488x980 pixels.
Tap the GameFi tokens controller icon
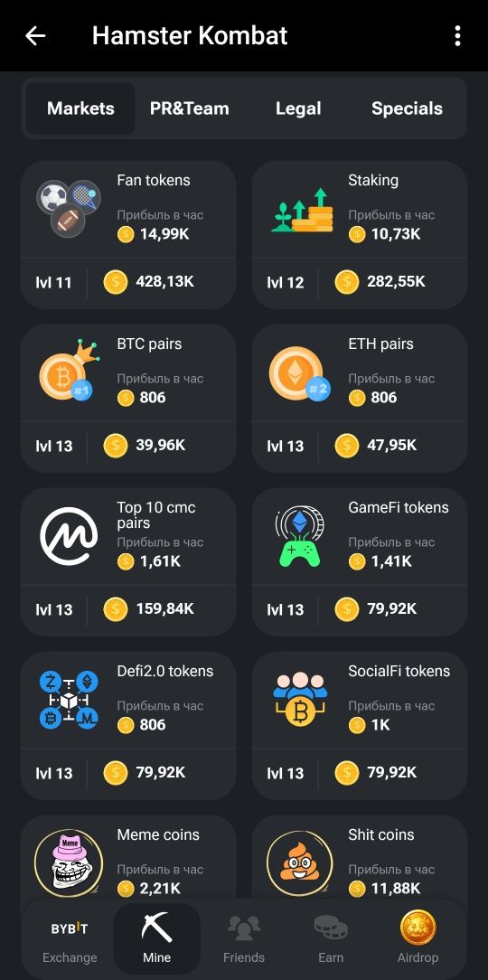(298, 538)
